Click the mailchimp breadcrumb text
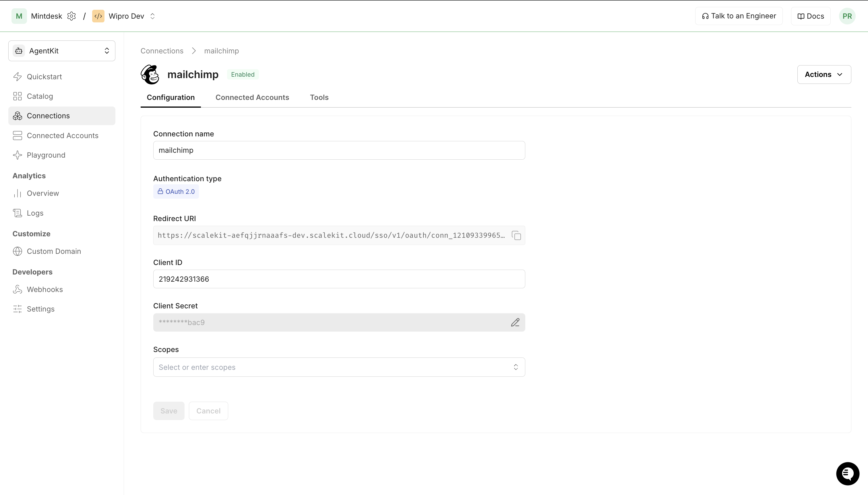The image size is (868, 495). click(x=222, y=51)
